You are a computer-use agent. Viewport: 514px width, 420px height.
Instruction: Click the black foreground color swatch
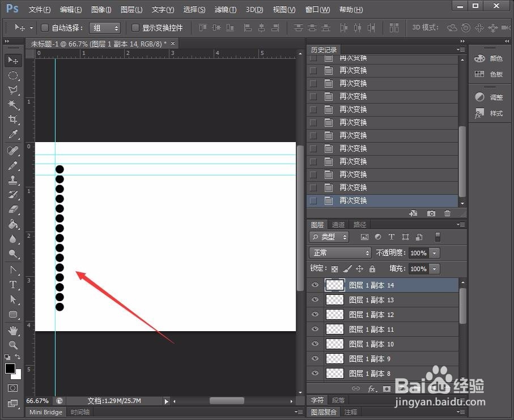tap(10, 368)
